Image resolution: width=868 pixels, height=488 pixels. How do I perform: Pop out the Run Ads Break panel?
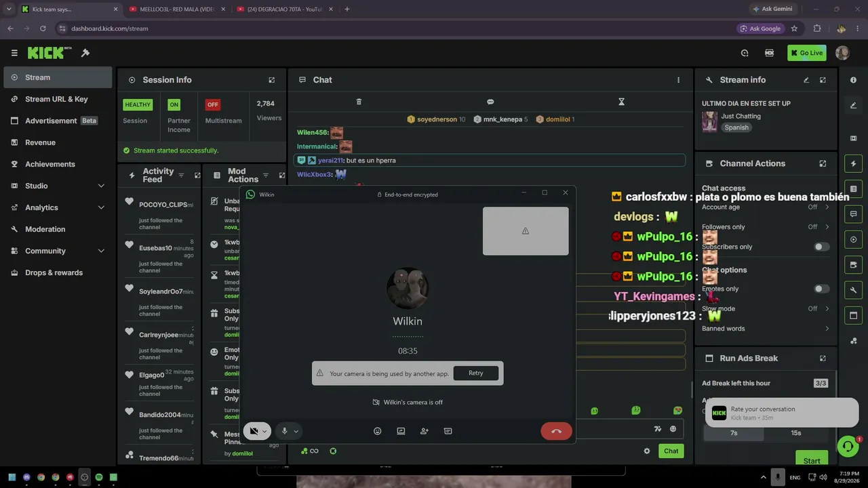[x=823, y=358]
